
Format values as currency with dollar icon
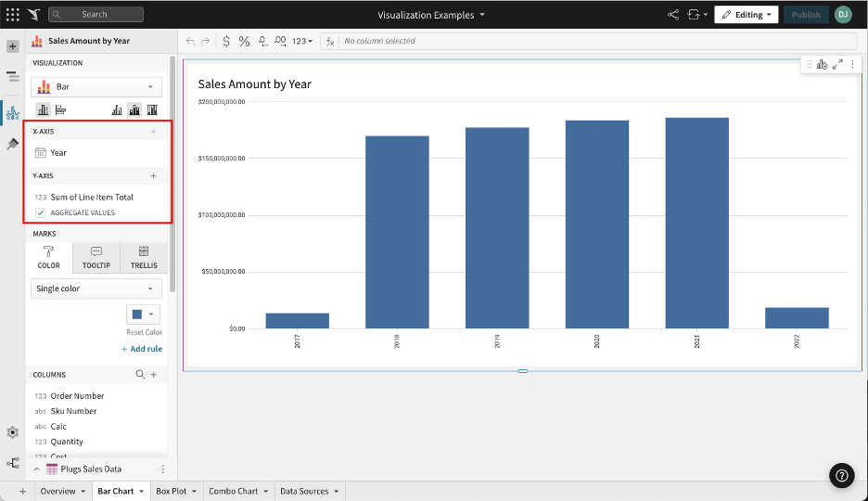tap(226, 41)
